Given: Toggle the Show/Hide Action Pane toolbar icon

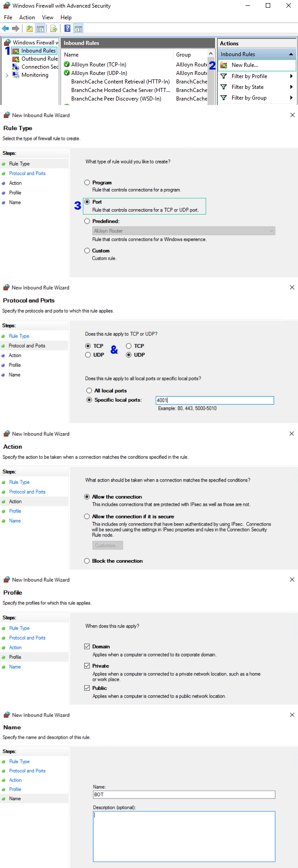Looking at the screenshot, I should pos(78,29).
